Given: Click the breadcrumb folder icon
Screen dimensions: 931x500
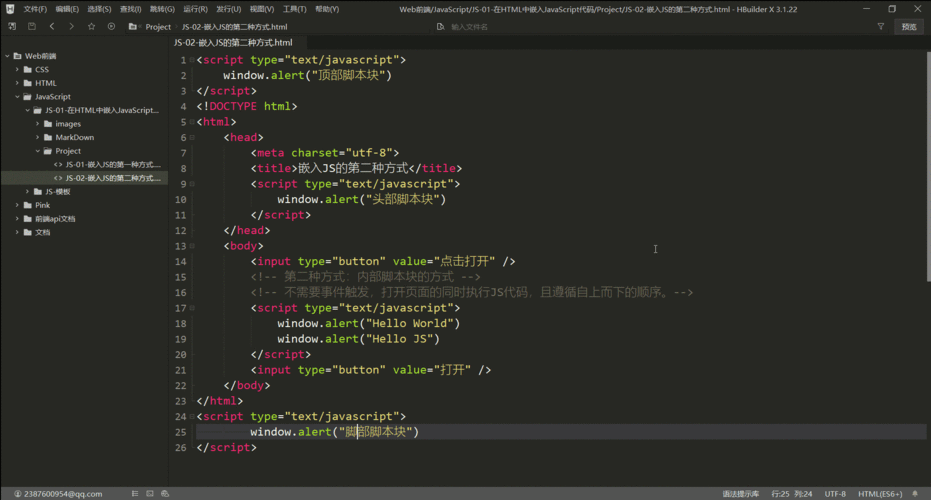Looking at the screenshot, I should coord(133,26).
